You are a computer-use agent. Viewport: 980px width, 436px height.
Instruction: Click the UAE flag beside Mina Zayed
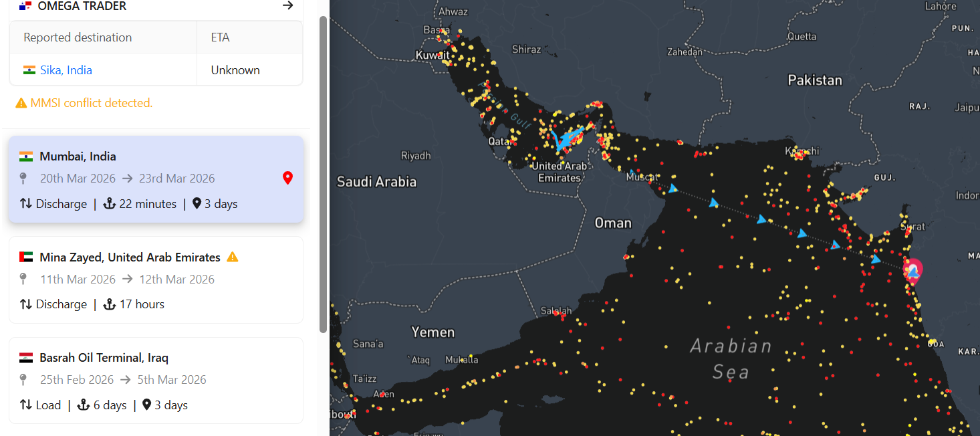pos(26,257)
